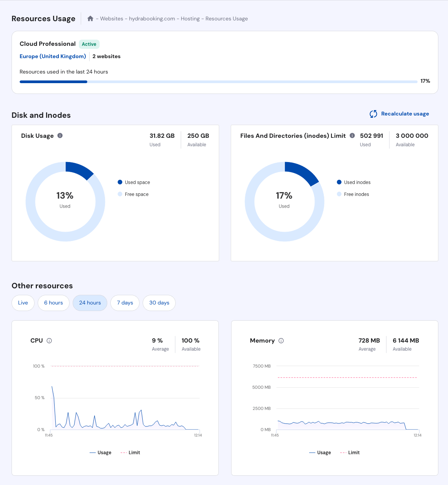Select the 7 days time range
This screenshot has width=448, height=485.
(125, 303)
